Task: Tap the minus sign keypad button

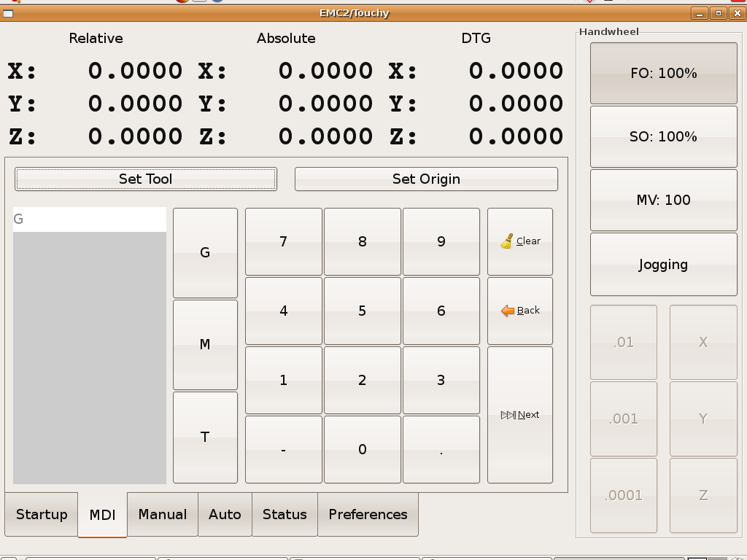Action: pyautogui.click(x=284, y=449)
